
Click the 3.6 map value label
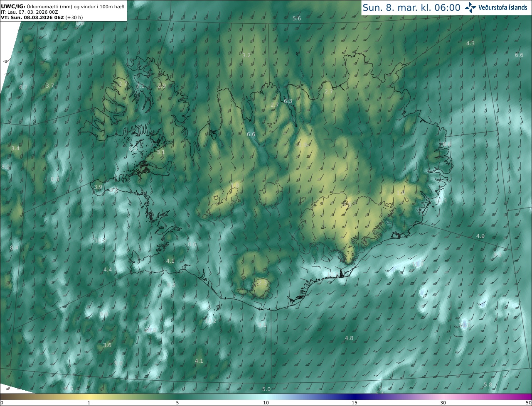tap(107, 345)
